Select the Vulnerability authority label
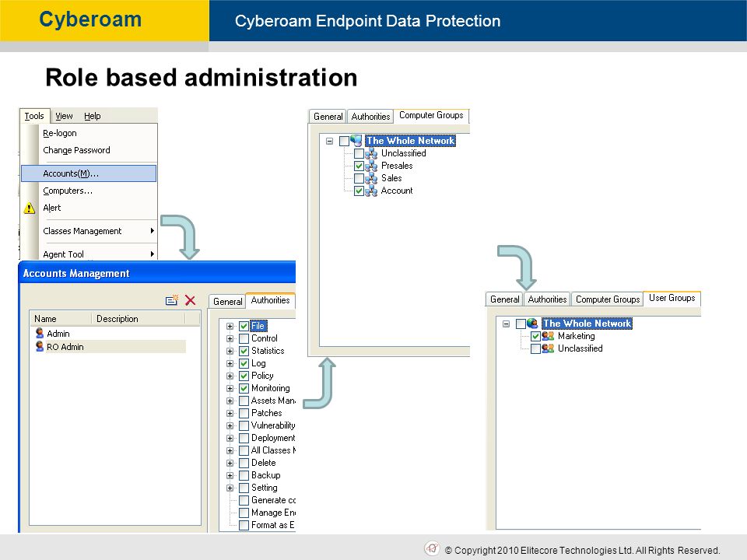 273,425
